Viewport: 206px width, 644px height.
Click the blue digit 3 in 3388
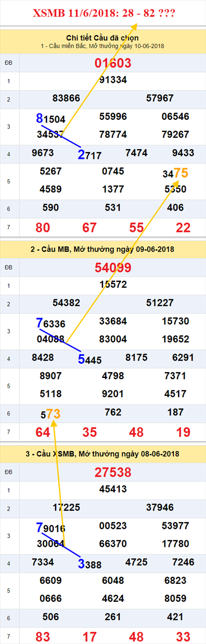coord(81,564)
